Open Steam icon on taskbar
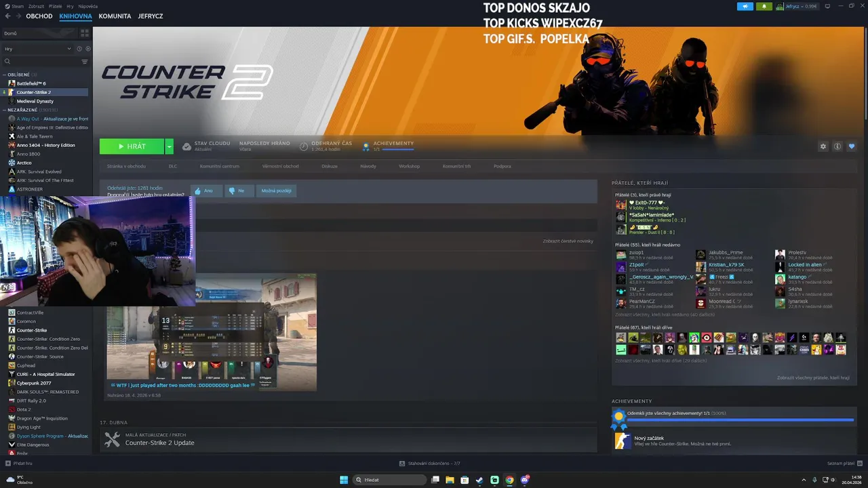 click(x=479, y=480)
